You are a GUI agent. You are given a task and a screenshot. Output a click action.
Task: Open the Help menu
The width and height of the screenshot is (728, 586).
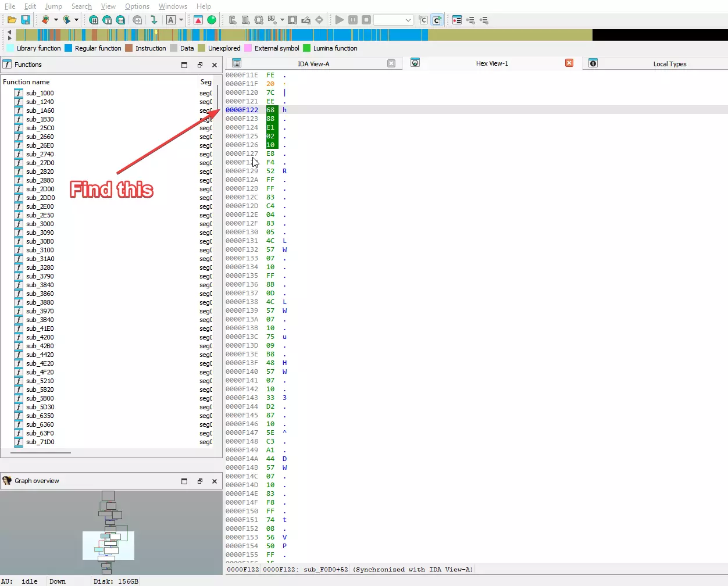click(x=204, y=6)
